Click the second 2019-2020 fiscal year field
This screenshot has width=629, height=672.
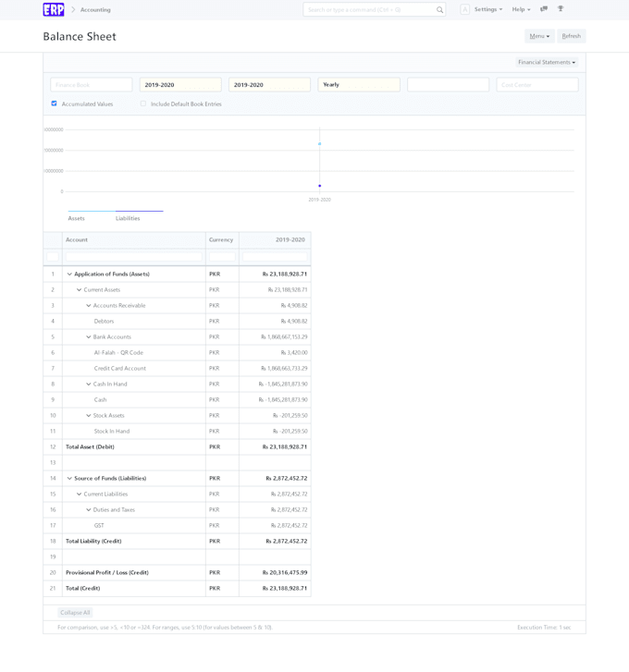(x=270, y=85)
